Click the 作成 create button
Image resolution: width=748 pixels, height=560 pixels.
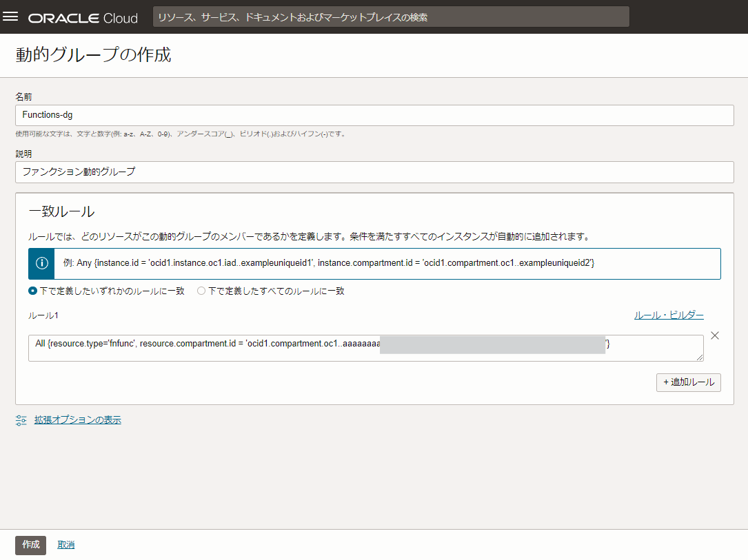[30, 545]
